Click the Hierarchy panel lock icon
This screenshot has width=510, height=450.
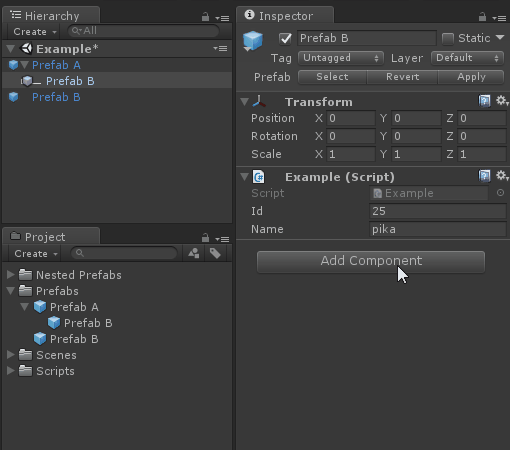click(206, 17)
